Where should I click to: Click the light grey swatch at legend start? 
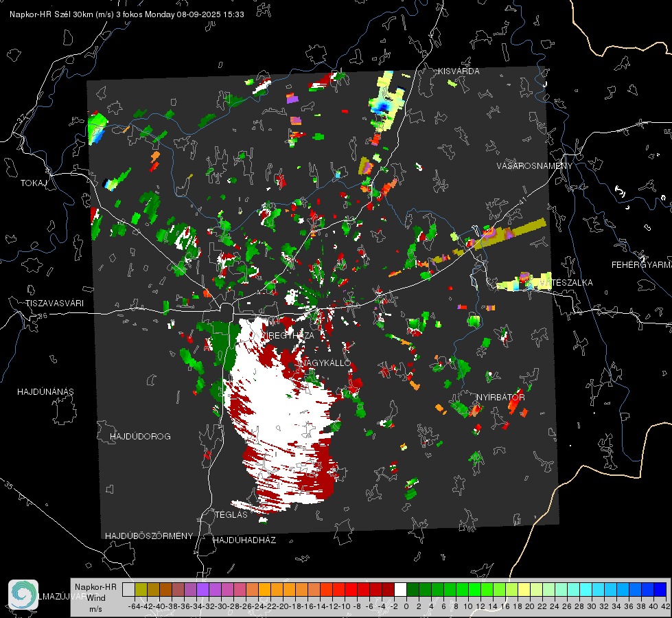coord(128,589)
